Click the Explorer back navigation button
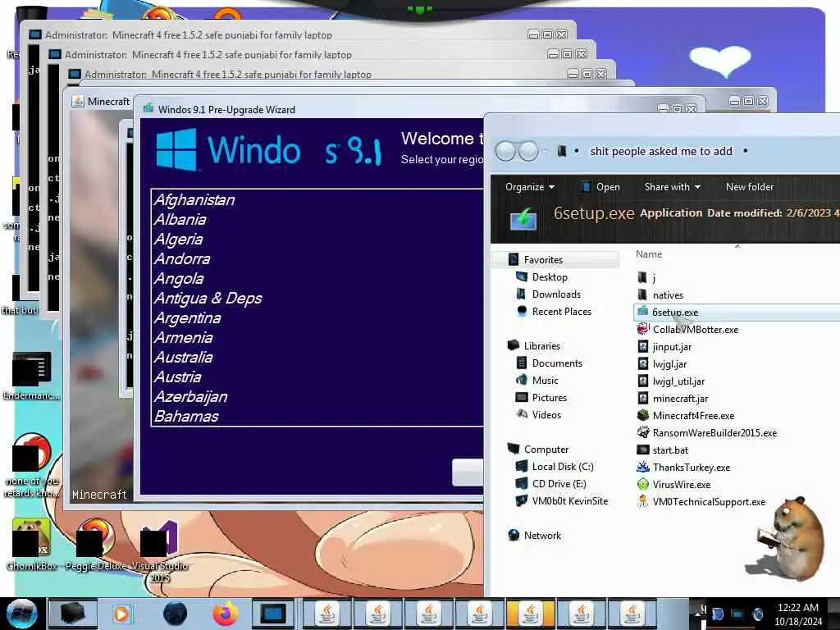The image size is (840, 630). [x=505, y=151]
